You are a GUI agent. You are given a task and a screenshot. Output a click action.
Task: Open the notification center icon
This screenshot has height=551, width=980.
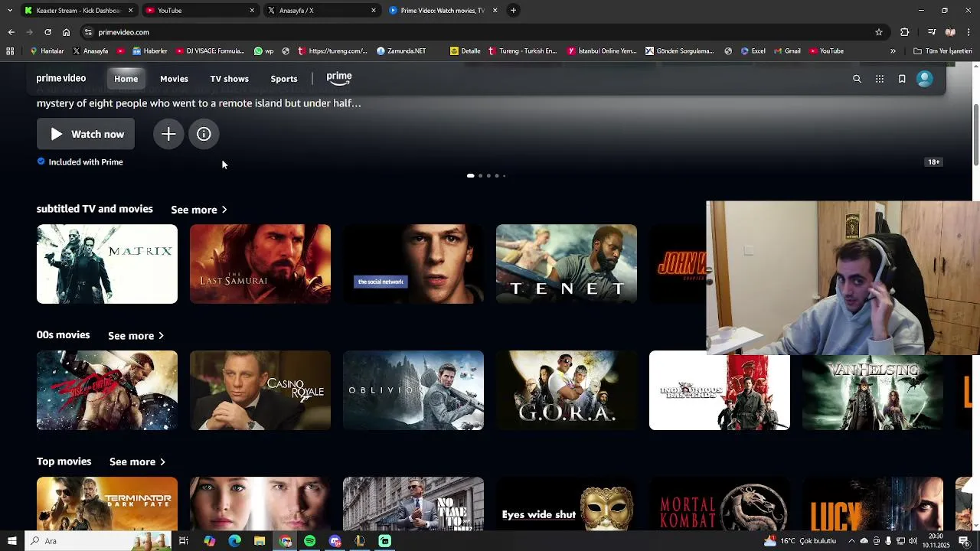963,541
